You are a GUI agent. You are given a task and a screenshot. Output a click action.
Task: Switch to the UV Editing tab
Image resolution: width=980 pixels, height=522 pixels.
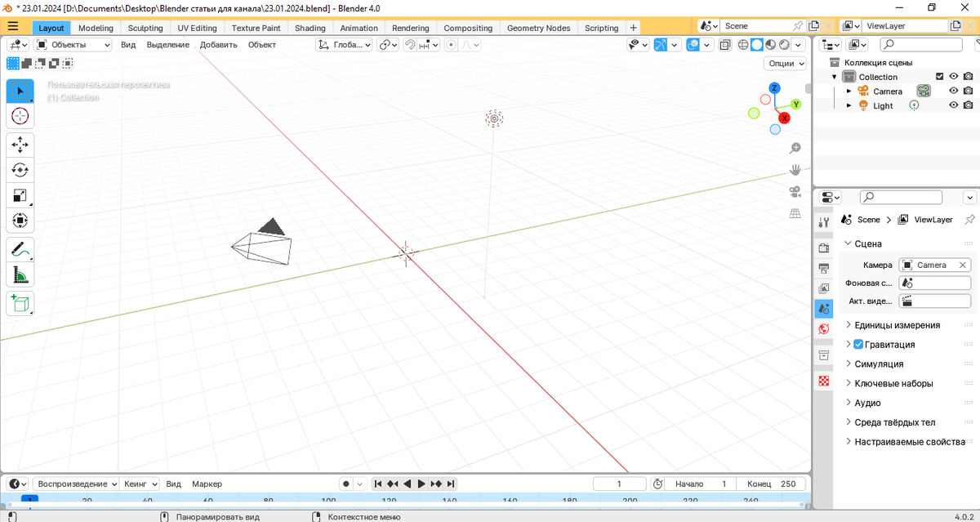coord(197,28)
